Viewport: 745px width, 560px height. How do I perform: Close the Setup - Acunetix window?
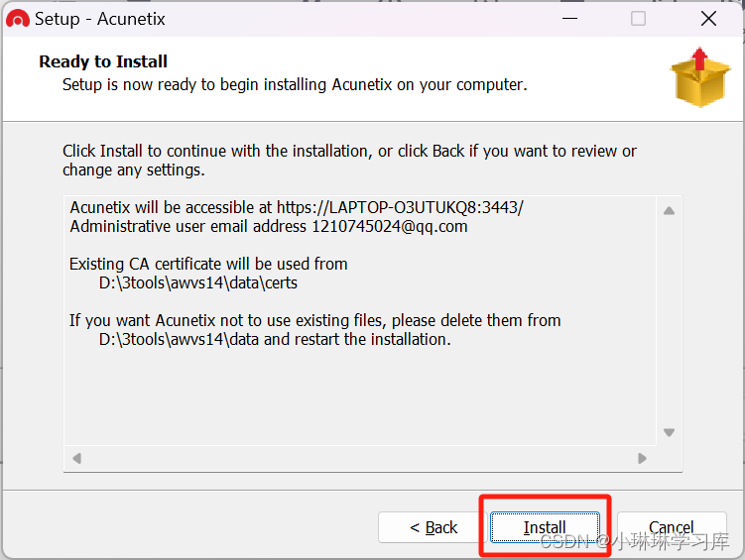pyautogui.click(x=708, y=19)
